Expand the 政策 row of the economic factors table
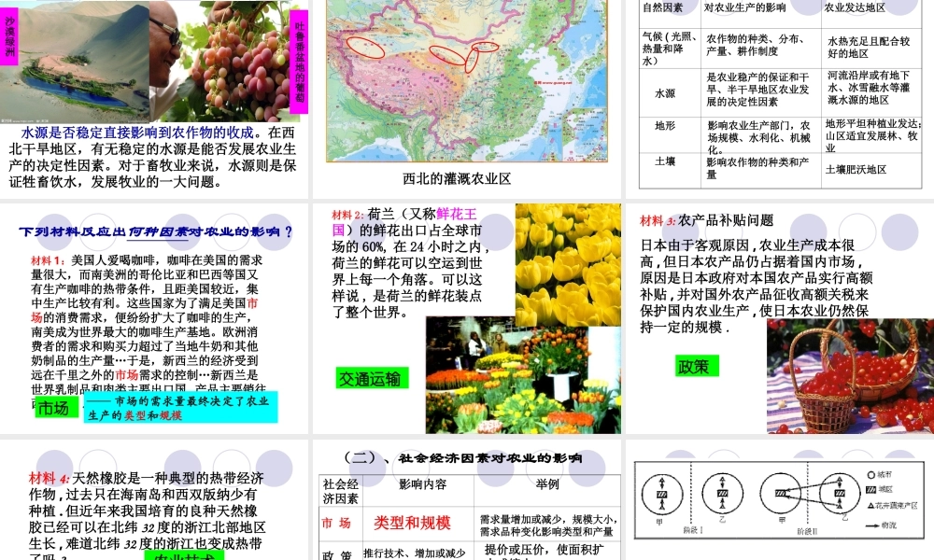Image resolution: width=934 pixels, height=560 pixels. [333, 553]
